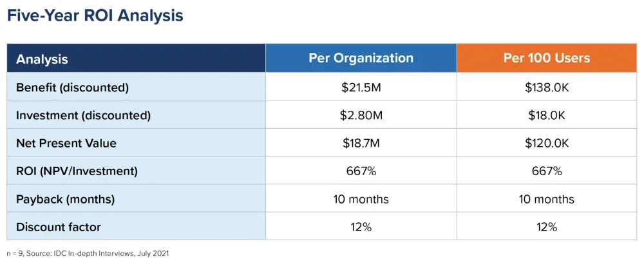Click the Net Present Value label
The image size is (644, 266).
click(66, 143)
